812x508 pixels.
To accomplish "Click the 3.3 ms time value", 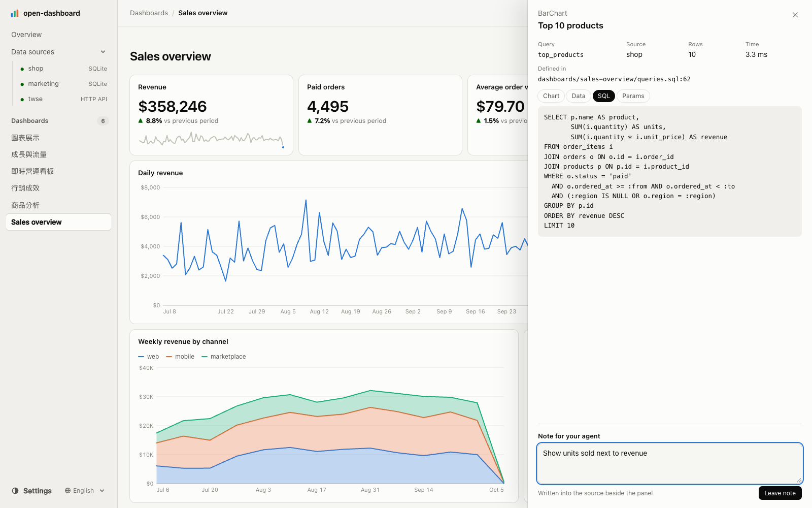I will pyautogui.click(x=756, y=54).
